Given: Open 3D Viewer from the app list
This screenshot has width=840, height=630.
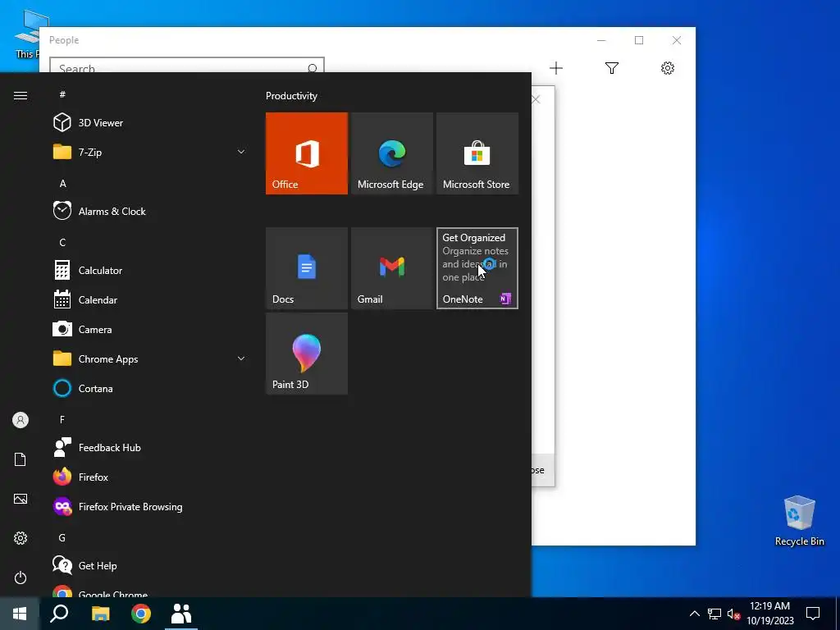Looking at the screenshot, I should pyautogui.click(x=150, y=123).
